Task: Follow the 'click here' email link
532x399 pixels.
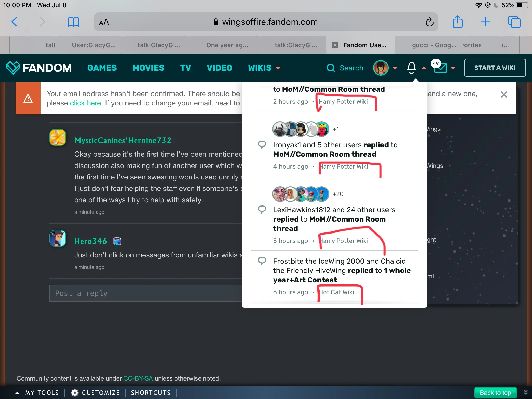Action: pyautogui.click(x=85, y=103)
